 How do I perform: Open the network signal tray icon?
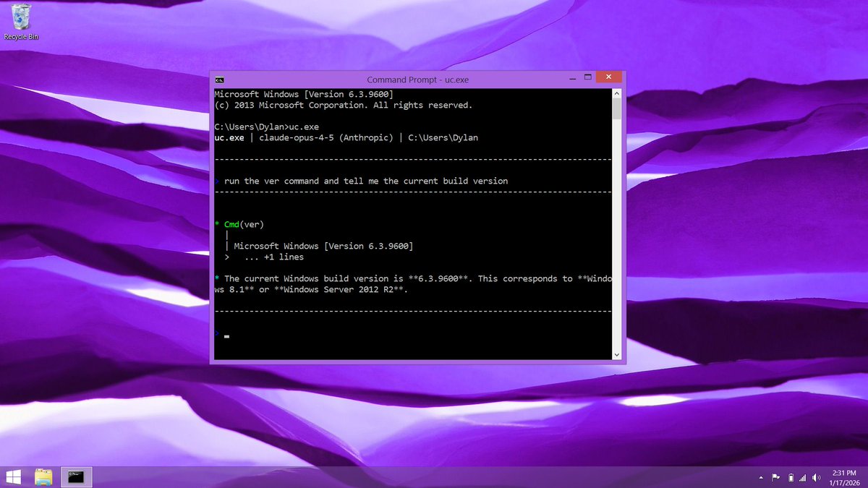803,477
